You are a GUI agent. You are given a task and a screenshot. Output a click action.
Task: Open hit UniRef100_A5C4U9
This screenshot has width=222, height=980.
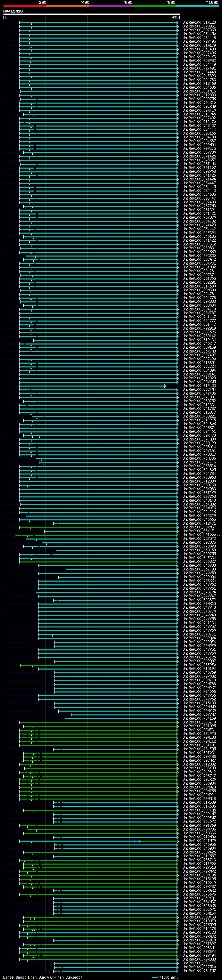tap(199, 49)
